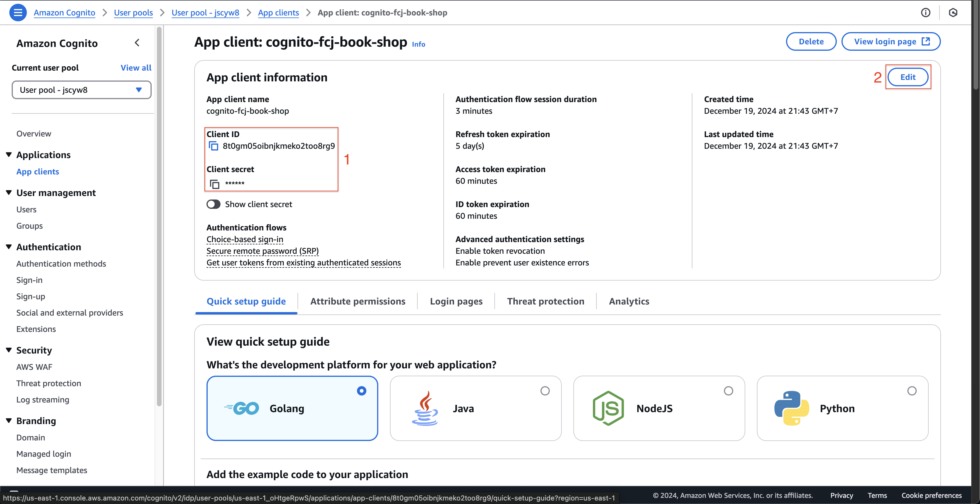Viewport: 980px width, 504px height.
Task: Open Social and external providers
Action: coord(70,313)
